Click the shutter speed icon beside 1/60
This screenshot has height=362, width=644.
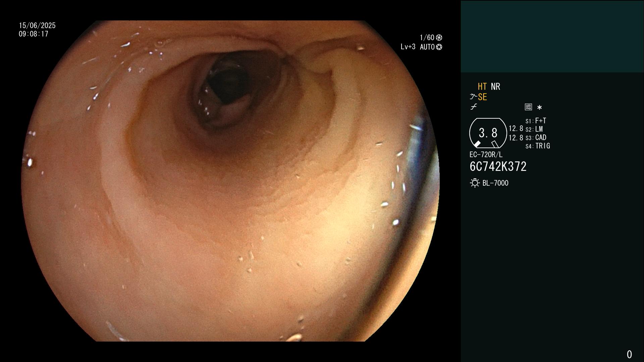439,38
